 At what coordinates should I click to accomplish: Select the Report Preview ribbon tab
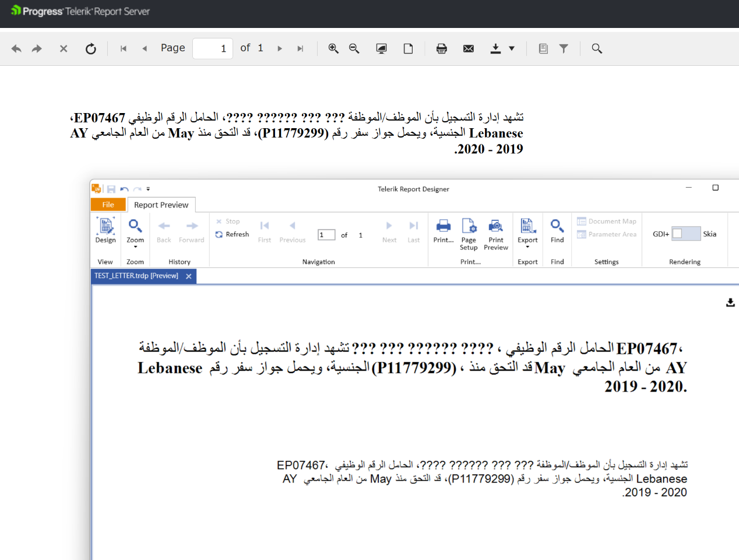click(x=161, y=205)
